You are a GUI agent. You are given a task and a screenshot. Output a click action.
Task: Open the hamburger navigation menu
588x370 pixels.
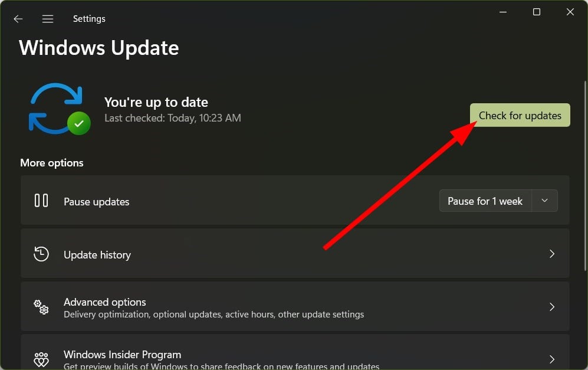tap(48, 19)
